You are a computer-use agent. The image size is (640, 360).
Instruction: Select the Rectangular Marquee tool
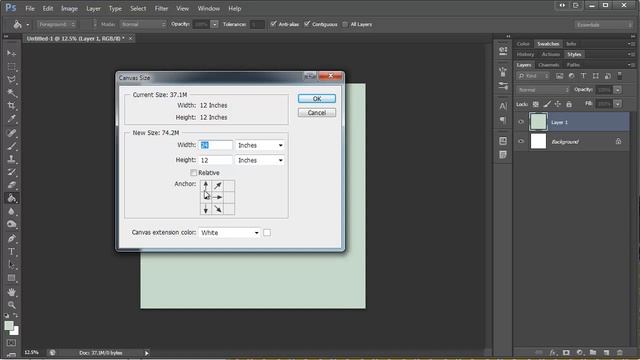coord(11,67)
